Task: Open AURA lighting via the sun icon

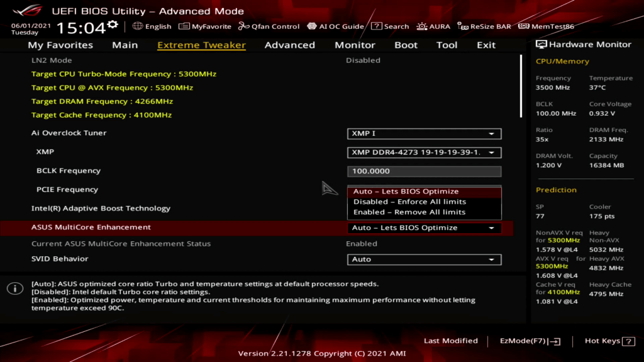Action: tap(422, 26)
